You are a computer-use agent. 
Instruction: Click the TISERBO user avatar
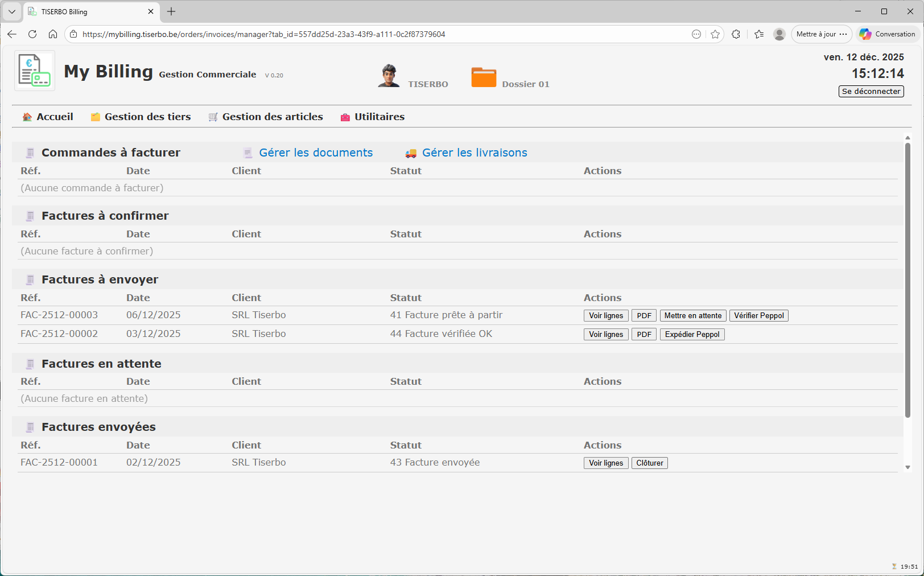pos(389,75)
